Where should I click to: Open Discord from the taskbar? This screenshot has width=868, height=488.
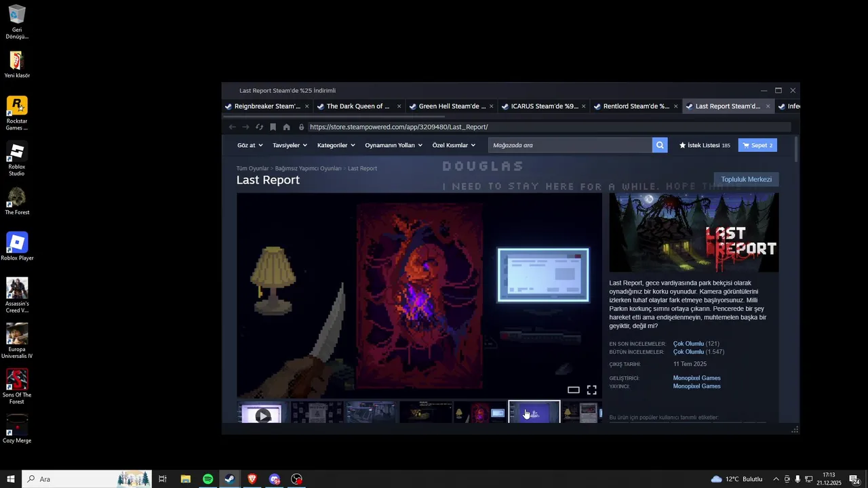(275, 479)
